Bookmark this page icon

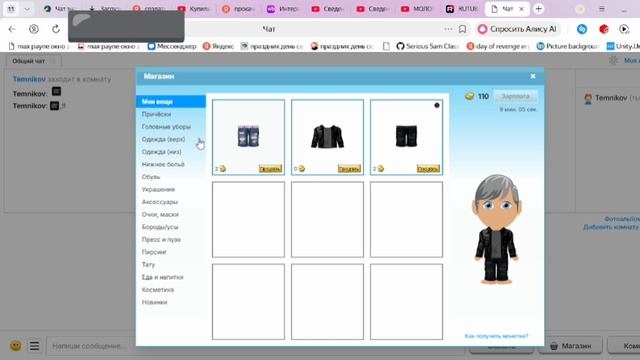pyautogui.click(x=462, y=29)
